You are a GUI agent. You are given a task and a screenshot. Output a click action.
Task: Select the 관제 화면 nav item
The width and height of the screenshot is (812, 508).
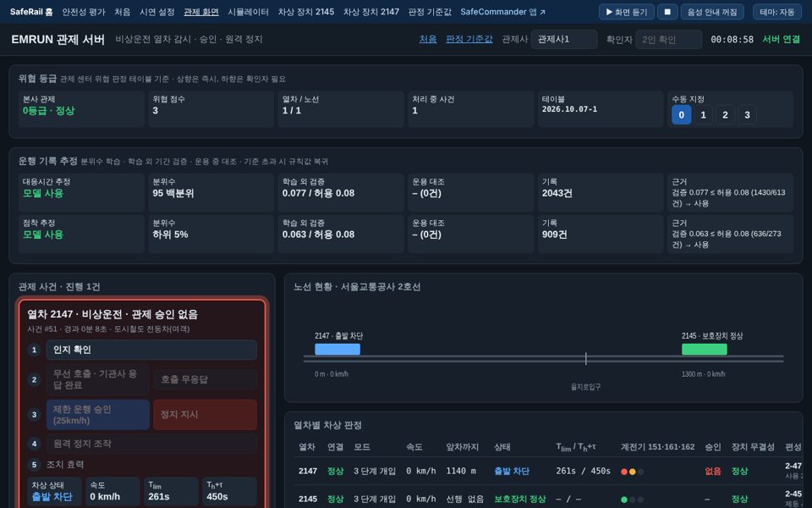[x=201, y=11]
